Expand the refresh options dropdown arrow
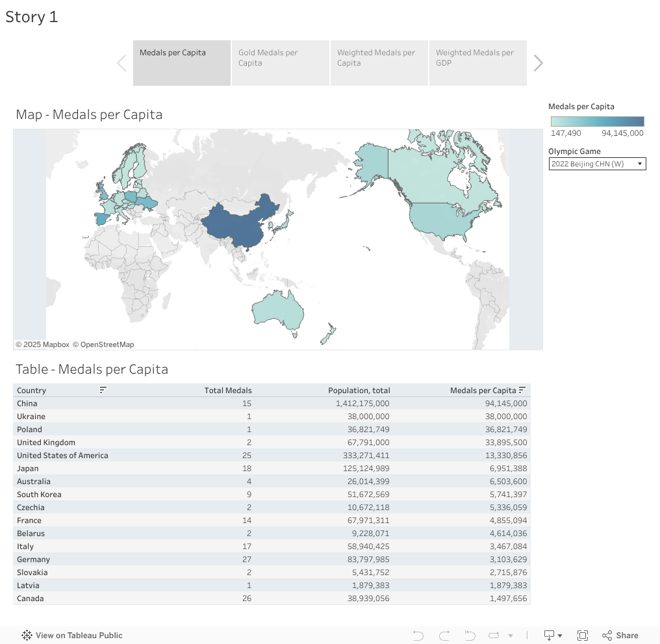The image size is (660, 644). 511,636
